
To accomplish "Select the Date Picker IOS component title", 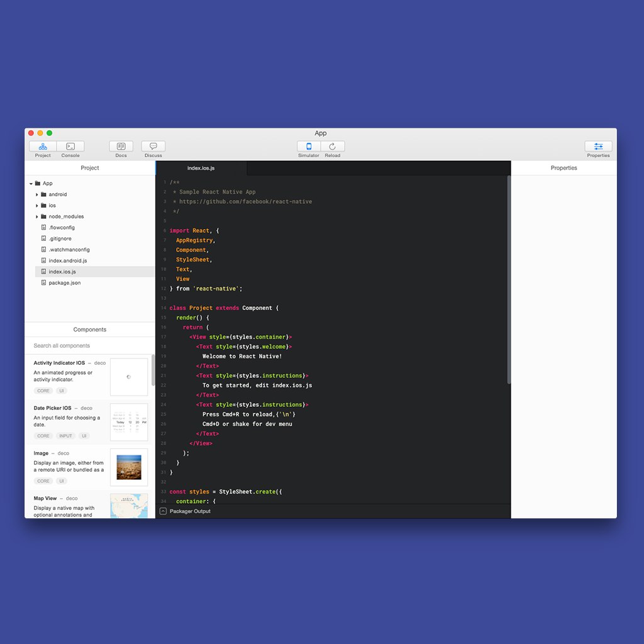I will tap(52, 408).
